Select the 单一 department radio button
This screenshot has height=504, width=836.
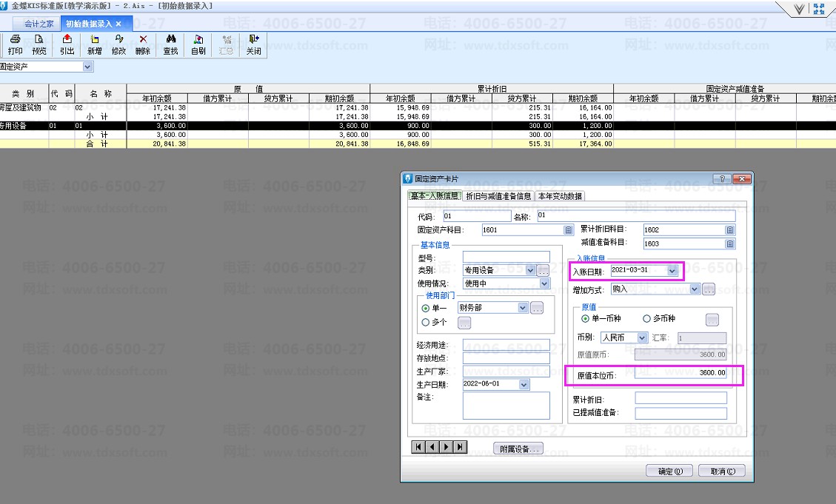(x=425, y=308)
